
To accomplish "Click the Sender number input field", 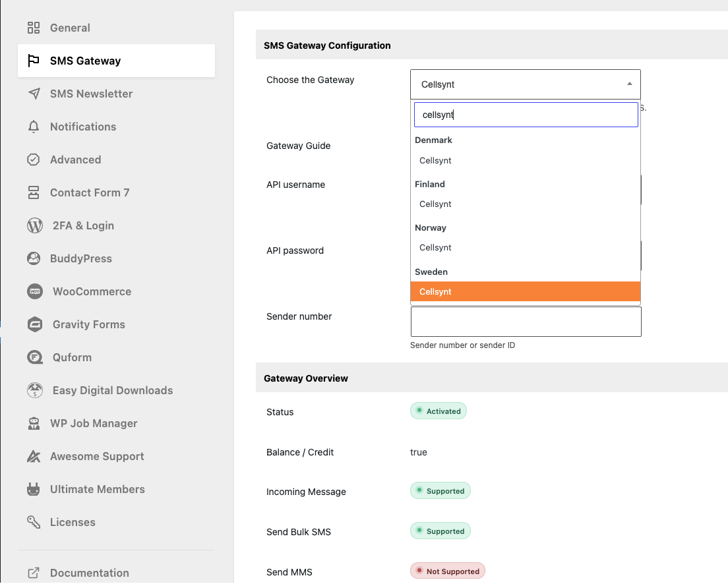I will pos(526,322).
